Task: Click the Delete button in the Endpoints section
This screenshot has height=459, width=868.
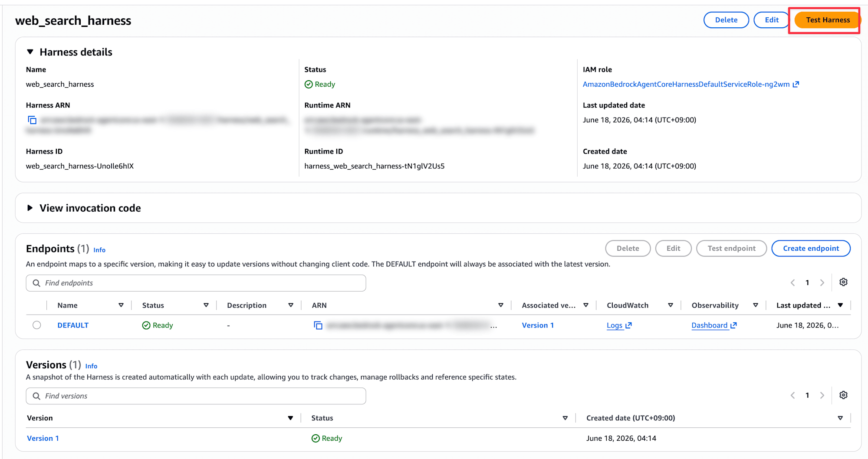Action: [x=628, y=249]
